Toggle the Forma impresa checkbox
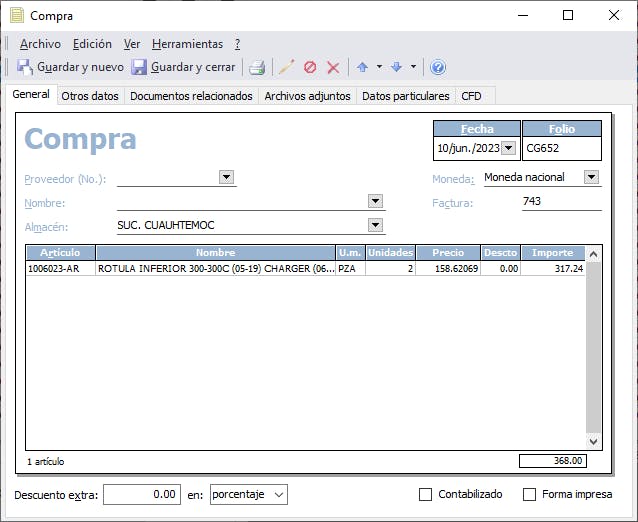 click(x=530, y=494)
